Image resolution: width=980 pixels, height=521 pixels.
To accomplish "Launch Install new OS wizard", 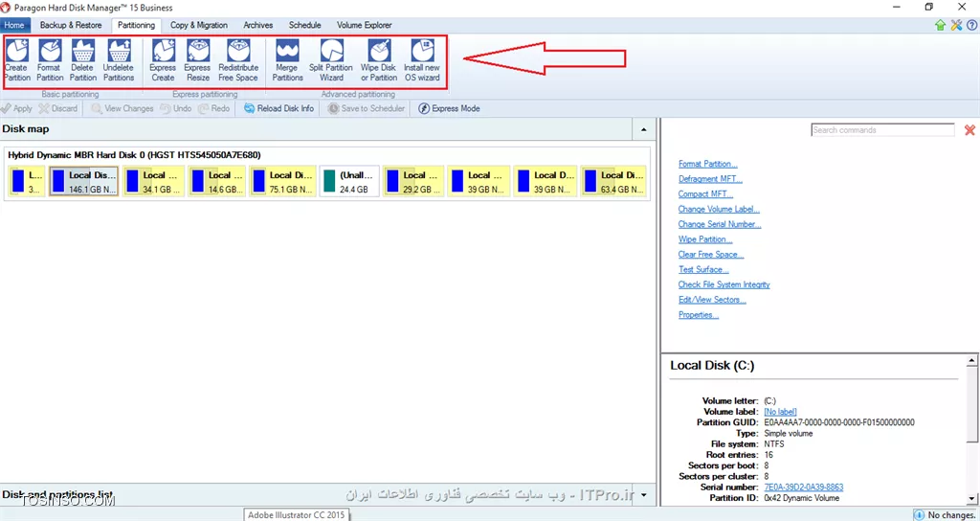I will 422,60.
